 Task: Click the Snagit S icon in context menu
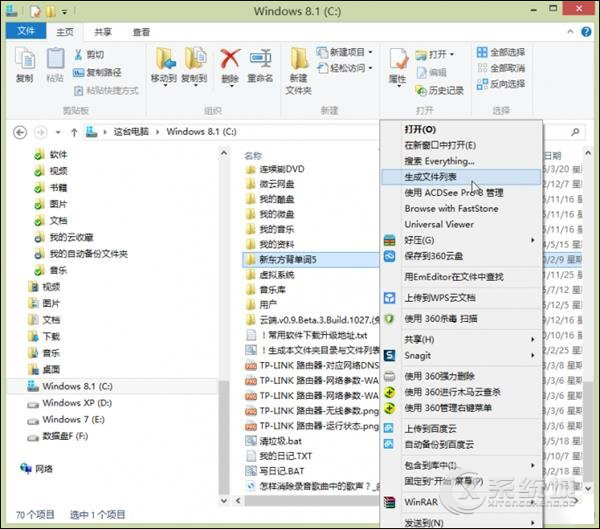tap(390, 355)
